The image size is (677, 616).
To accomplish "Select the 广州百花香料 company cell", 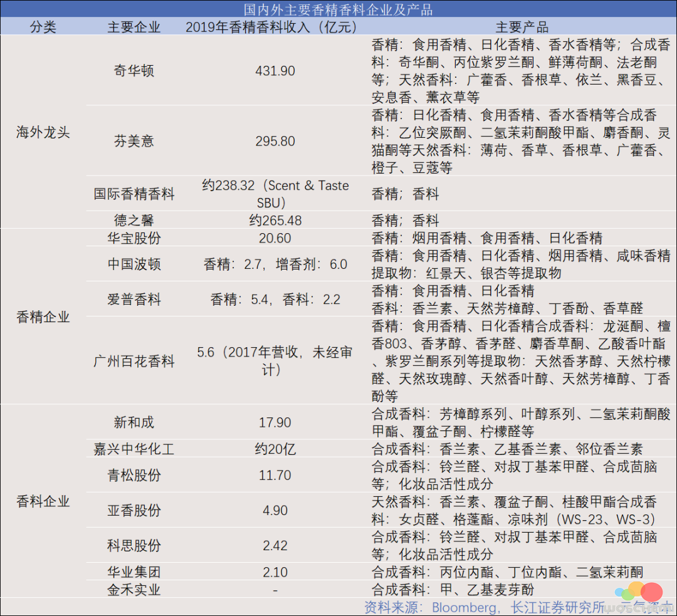I will (134, 361).
